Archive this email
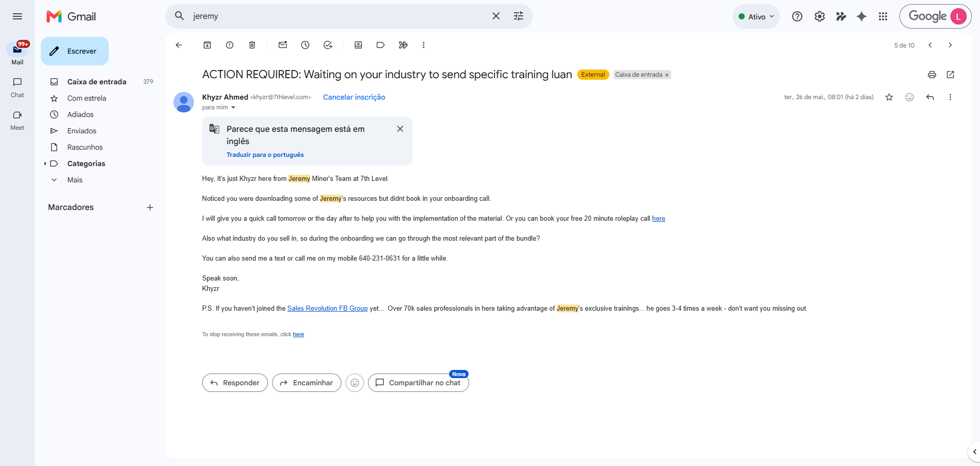Viewport: 980px width, 466px height. (x=207, y=45)
